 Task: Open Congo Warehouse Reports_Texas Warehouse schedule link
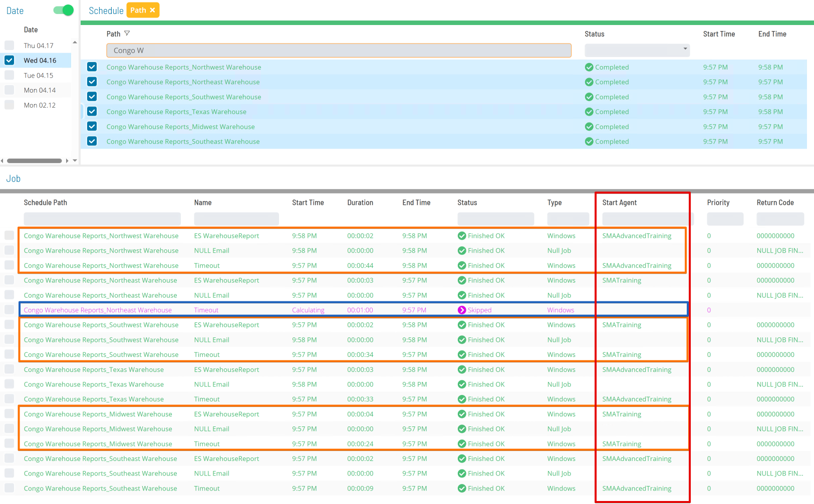coord(176,112)
